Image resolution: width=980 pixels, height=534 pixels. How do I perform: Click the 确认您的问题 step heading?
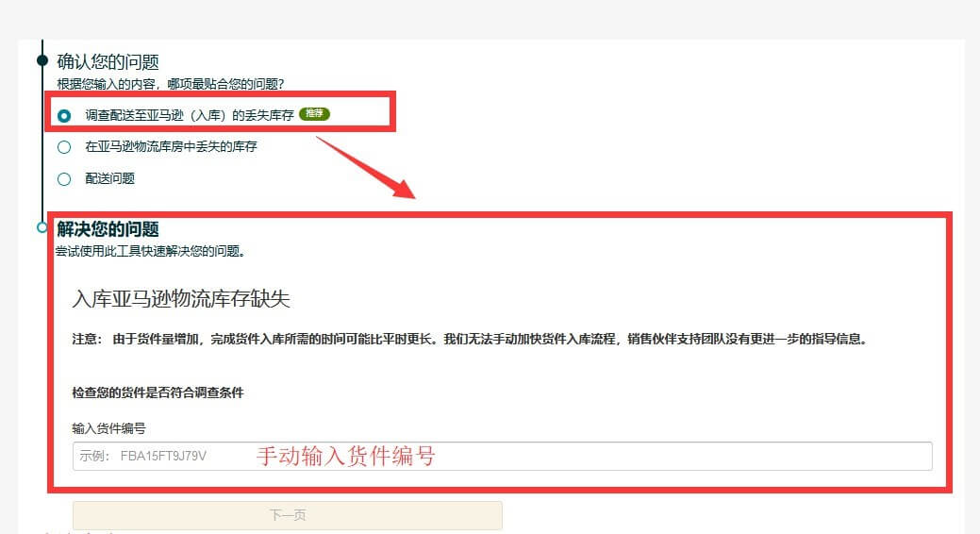pos(108,62)
